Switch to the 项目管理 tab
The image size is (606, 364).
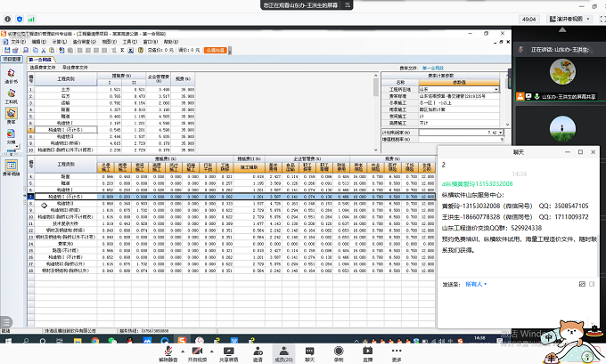click(x=12, y=59)
